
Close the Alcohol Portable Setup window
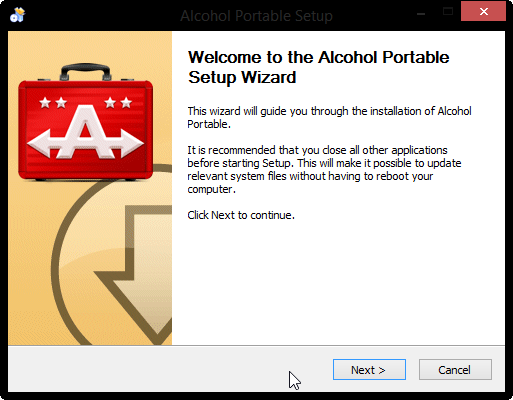pos(484,12)
